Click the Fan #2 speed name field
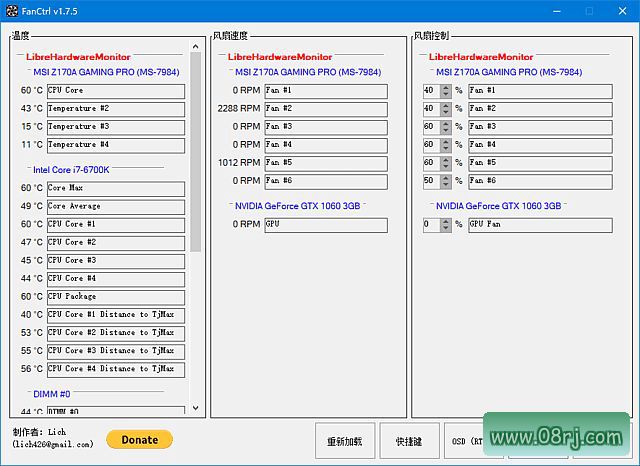640x466 pixels. pyautogui.click(x=325, y=109)
